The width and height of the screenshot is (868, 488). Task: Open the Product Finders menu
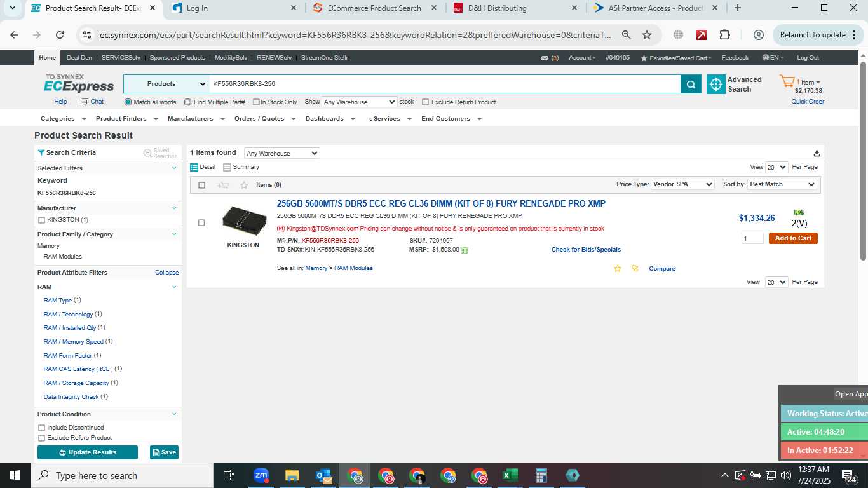(125, 119)
